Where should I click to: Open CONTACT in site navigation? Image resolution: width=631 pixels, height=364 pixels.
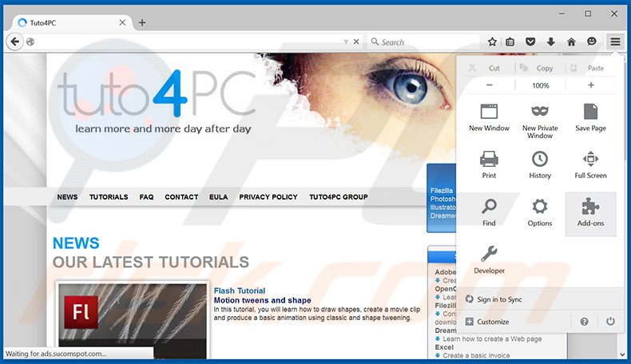click(x=181, y=197)
